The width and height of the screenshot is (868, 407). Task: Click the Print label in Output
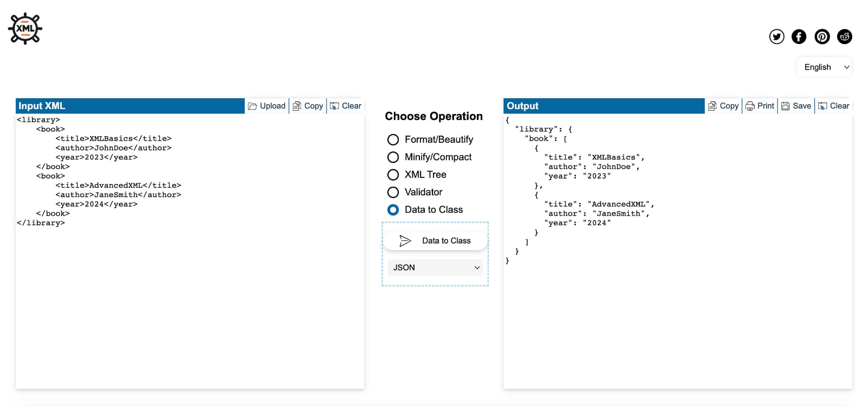click(x=765, y=106)
